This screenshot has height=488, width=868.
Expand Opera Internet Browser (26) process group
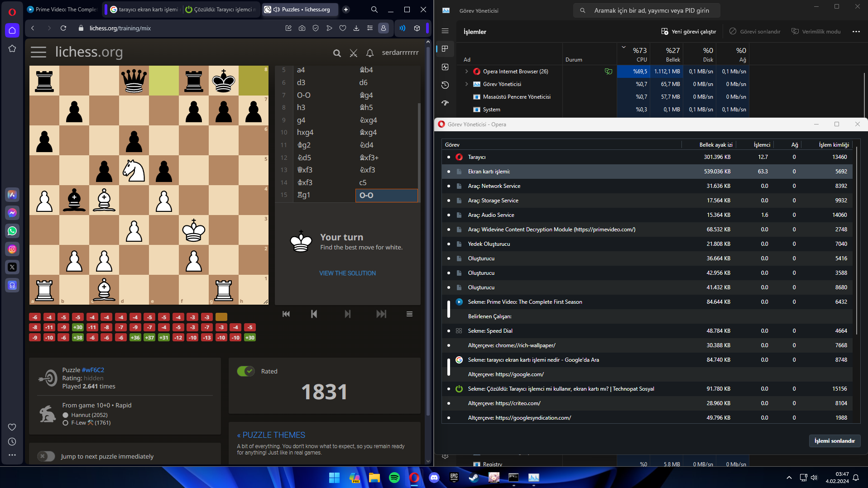(466, 72)
